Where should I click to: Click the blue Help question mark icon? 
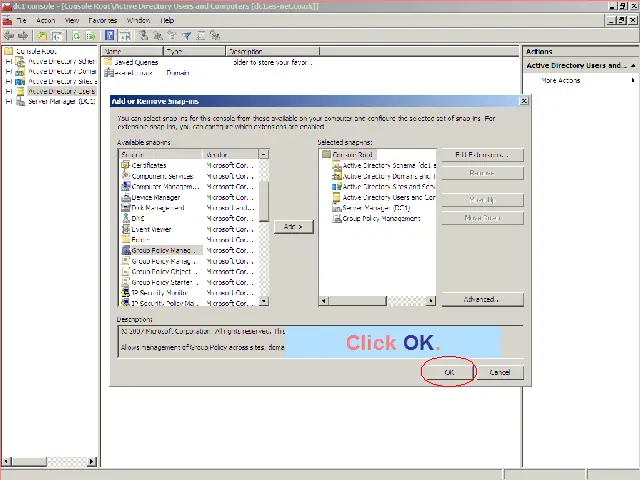(x=109, y=36)
